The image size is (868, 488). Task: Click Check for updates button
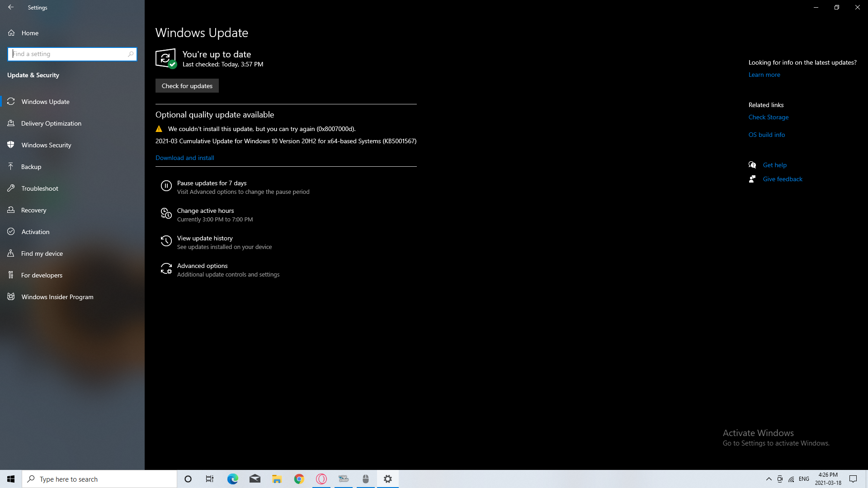pyautogui.click(x=187, y=86)
